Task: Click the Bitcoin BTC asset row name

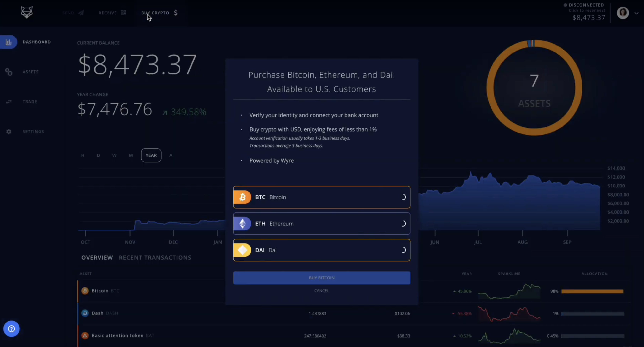Action: click(x=105, y=291)
